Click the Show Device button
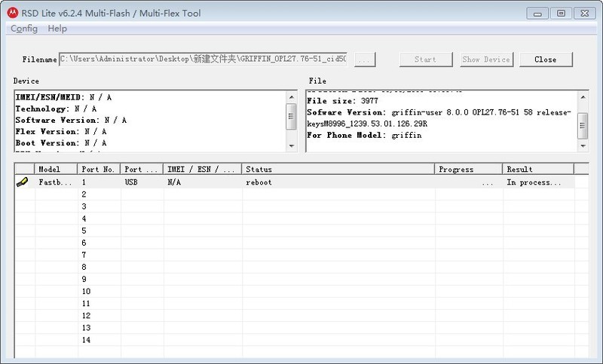This screenshot has height=364, width=603. 486,60
